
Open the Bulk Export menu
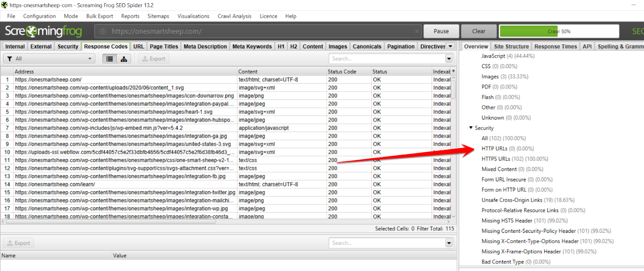[99, 16]
